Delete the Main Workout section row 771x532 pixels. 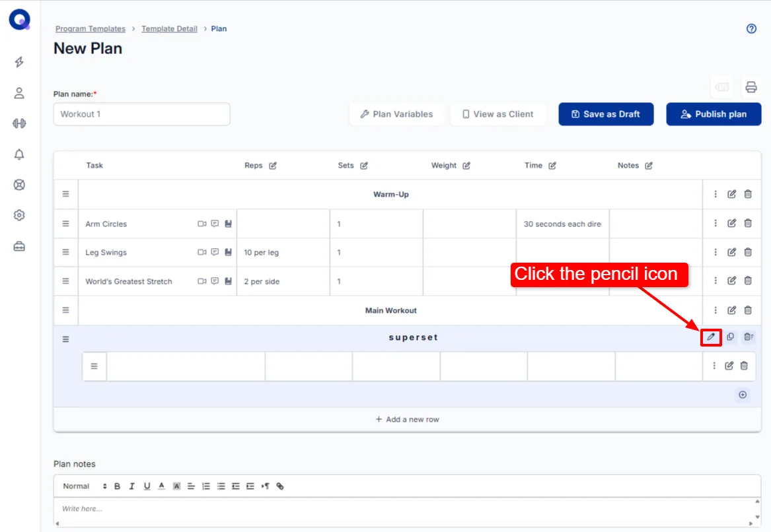point(748,310)
